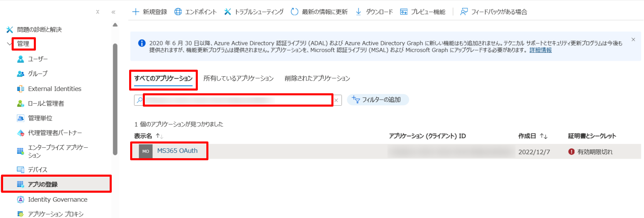
Task: Click the 2022/12/7 creation date cell
Action: pyautogui.click(x=534, y=152)
